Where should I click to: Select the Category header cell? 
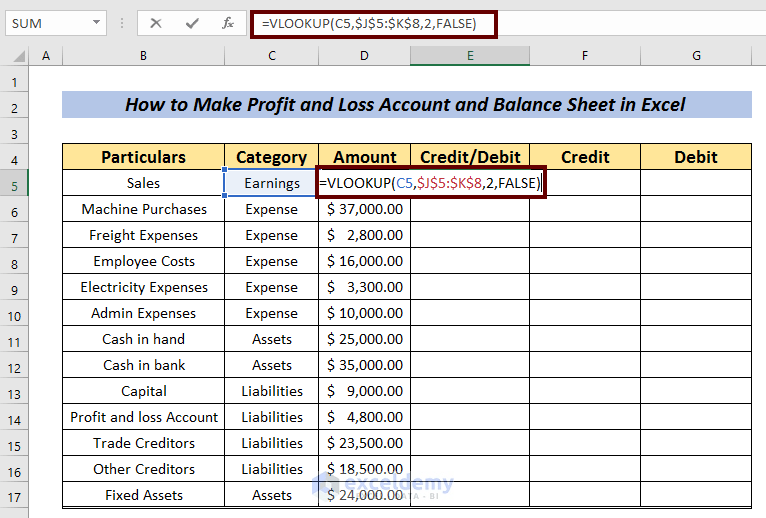point(272,157)
